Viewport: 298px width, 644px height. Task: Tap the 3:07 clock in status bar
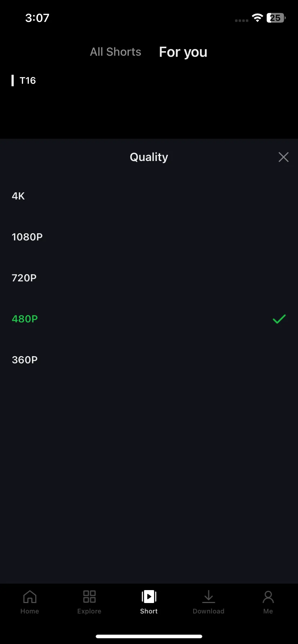coord(37,18)
